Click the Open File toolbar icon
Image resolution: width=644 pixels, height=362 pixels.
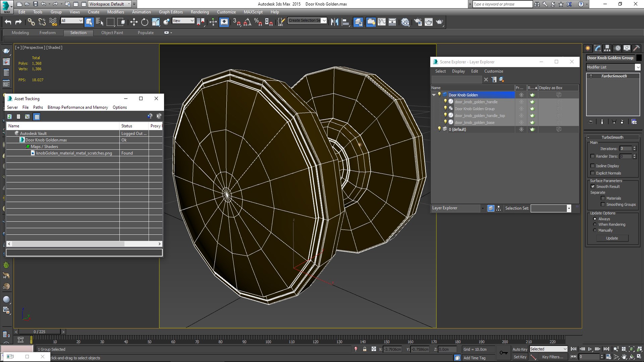coord(27,4)
